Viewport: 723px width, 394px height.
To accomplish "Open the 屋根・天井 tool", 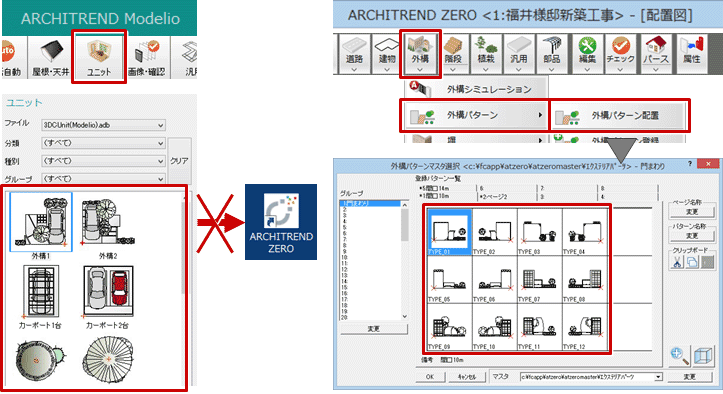I will point(50,57).
